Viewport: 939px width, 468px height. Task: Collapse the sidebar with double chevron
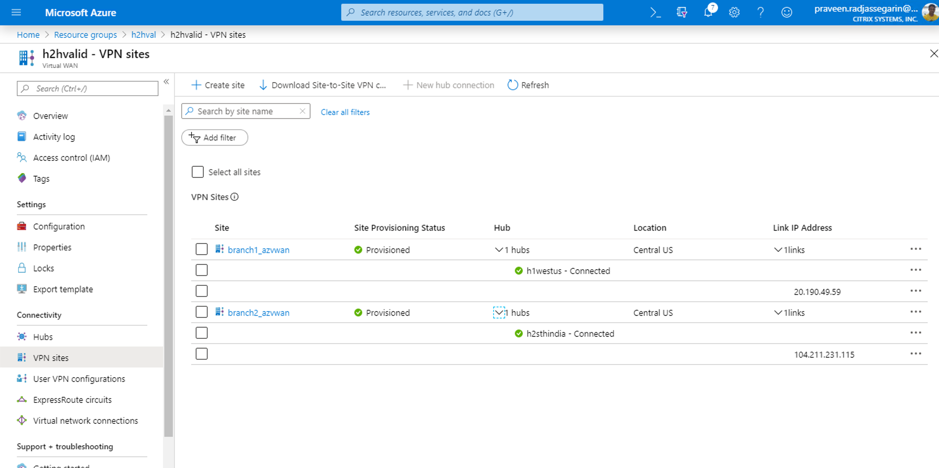166,81
